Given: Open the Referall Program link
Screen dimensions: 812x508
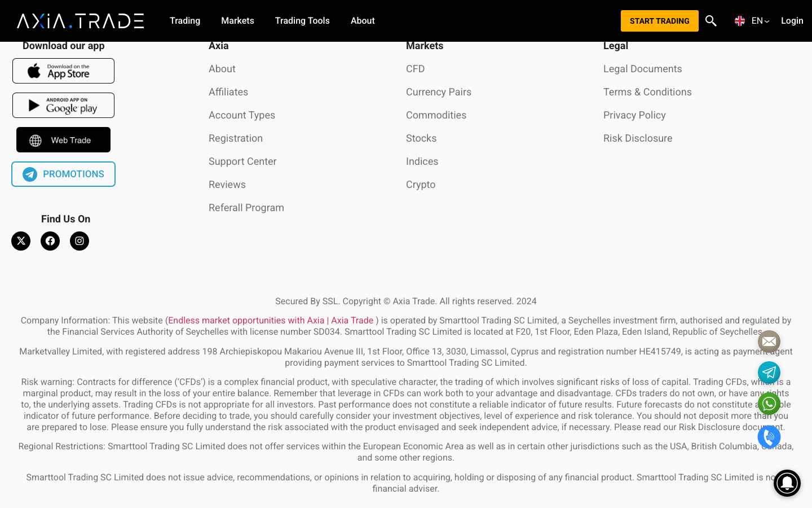Looking at the screenshot, I should (x=246, y=208).
